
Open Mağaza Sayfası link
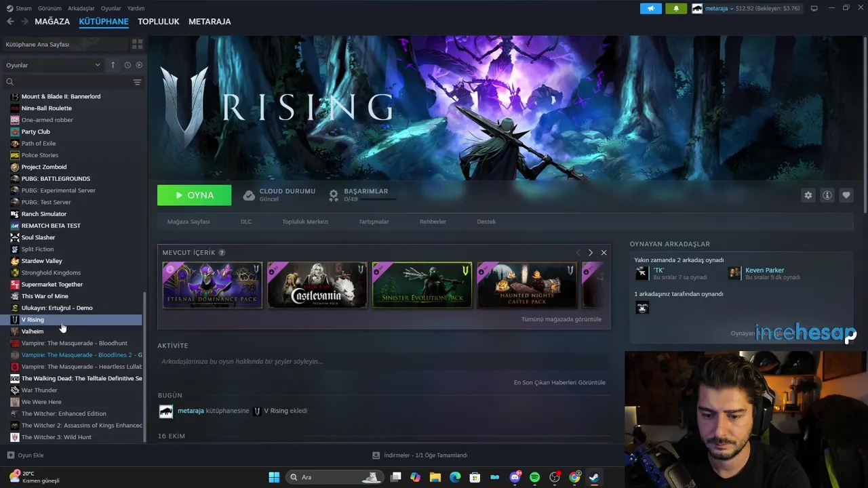click(189, 222)
